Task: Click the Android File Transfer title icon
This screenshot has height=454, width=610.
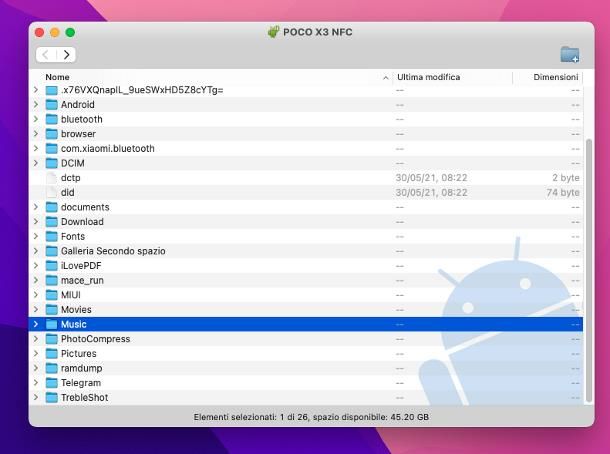Action: click(273, 32)
